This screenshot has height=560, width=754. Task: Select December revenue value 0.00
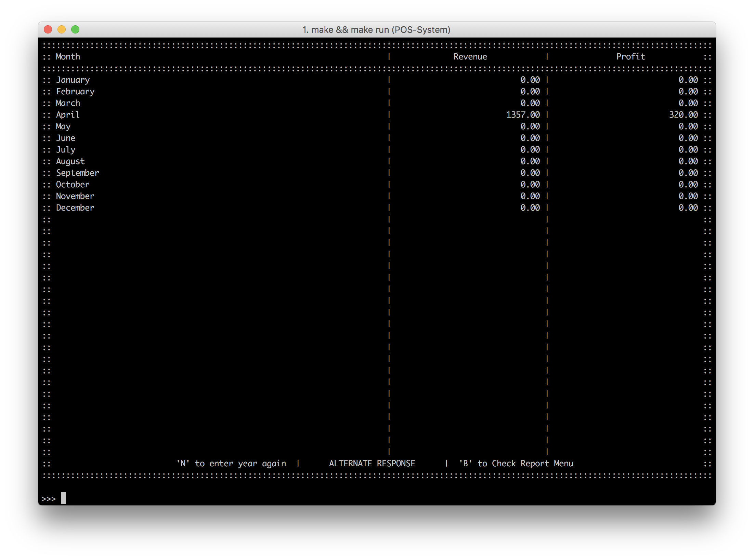[530, 208]
